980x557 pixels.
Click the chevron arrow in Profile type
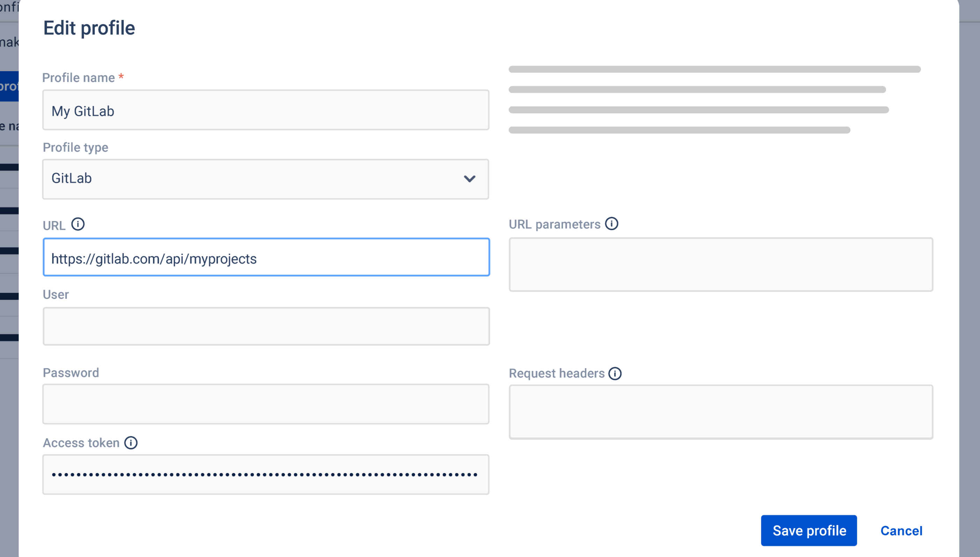470,179
